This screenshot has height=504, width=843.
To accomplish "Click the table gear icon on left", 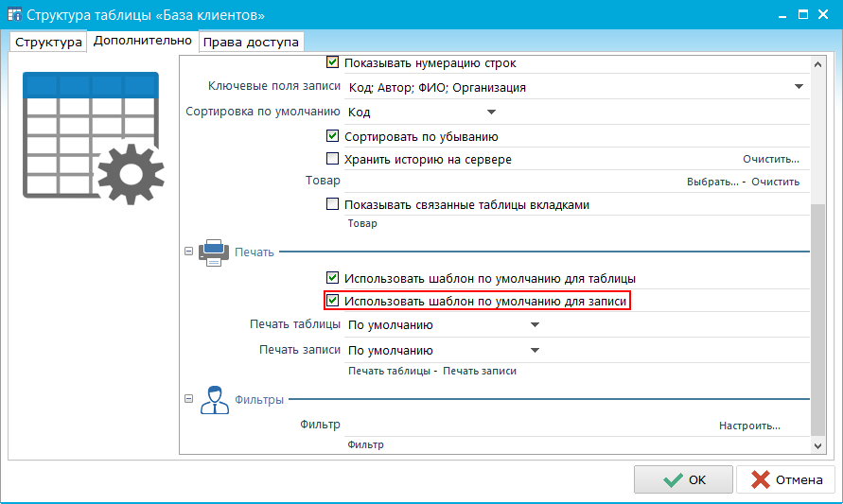I will 92,138.
